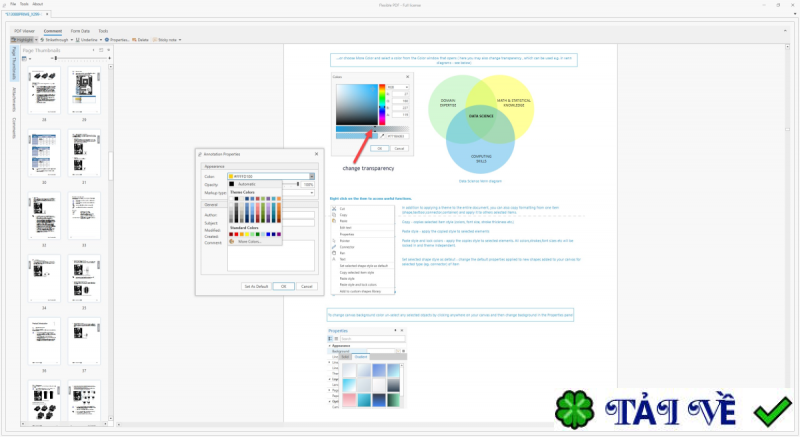Cancel the Annotation Properties dialog
Screen dimensions: 800x437
307,287
